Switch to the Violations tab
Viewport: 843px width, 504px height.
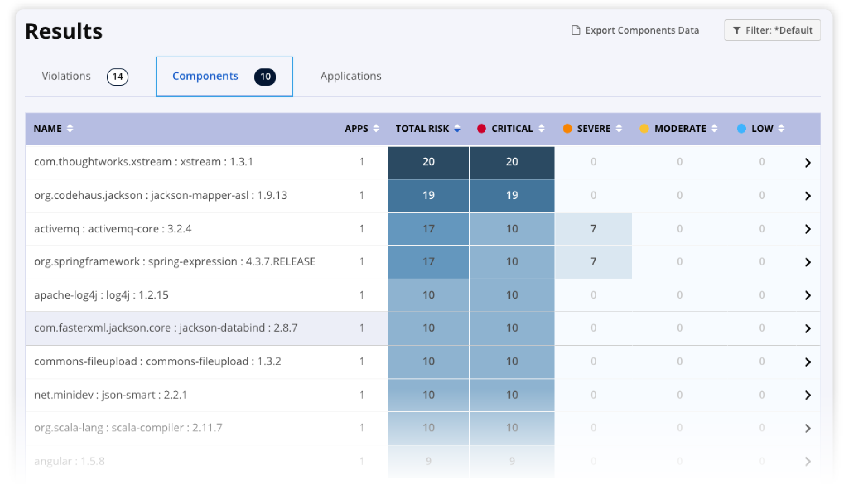67,76
